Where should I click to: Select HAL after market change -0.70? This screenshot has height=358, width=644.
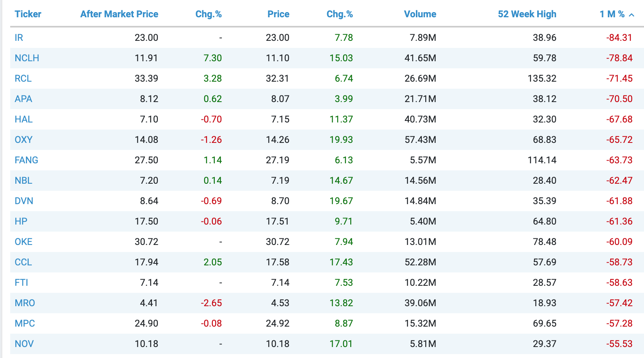(211, 119)
